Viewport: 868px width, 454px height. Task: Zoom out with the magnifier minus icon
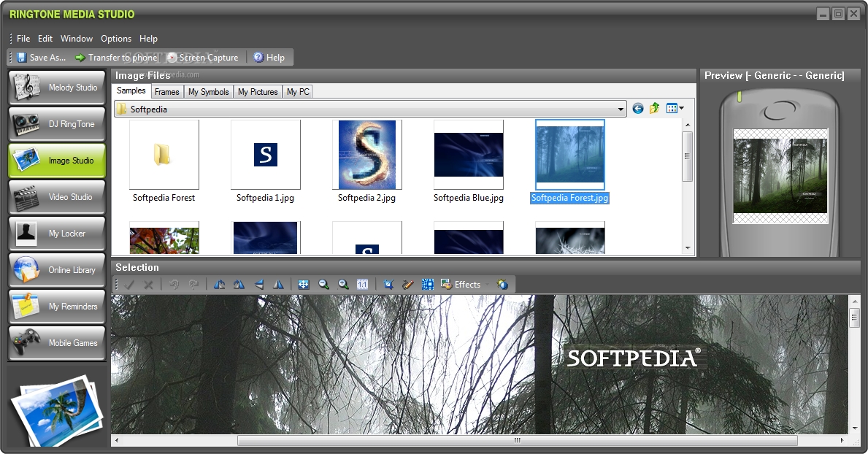pyautogui.click(x=324, y=285)
